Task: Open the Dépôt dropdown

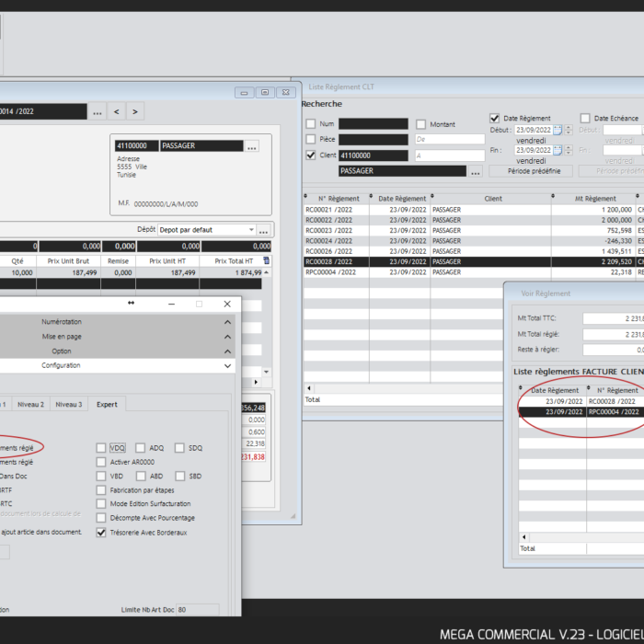Action: 251,230
